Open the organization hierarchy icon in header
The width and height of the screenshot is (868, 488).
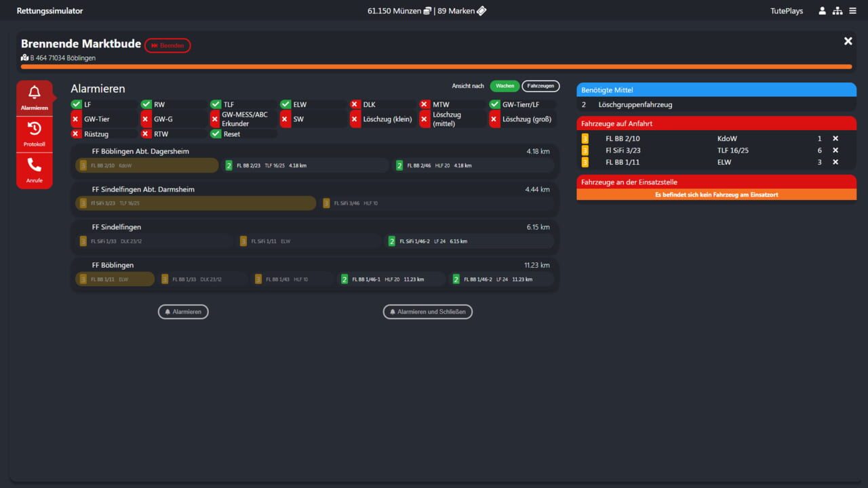pyautogui.click(x=837, y=11)
